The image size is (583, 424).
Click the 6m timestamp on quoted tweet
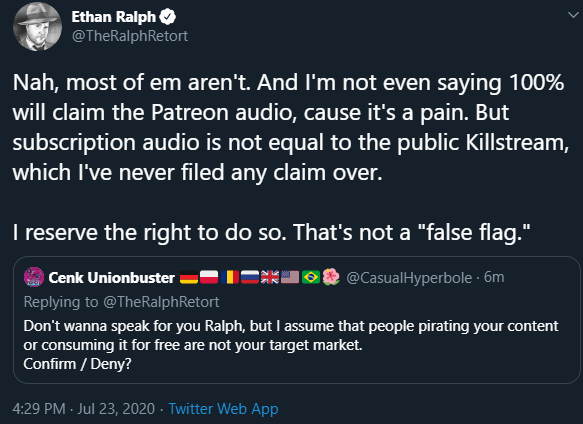[x=494, y=277]
